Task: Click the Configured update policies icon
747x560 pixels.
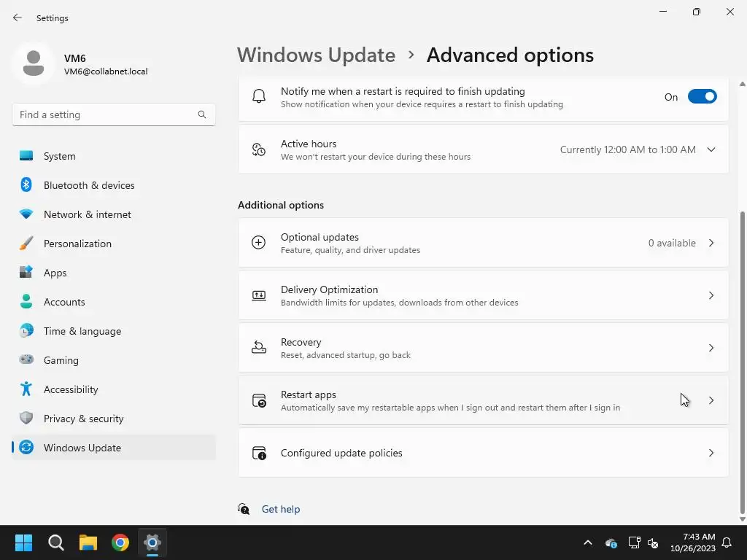Action: (259, 453)
